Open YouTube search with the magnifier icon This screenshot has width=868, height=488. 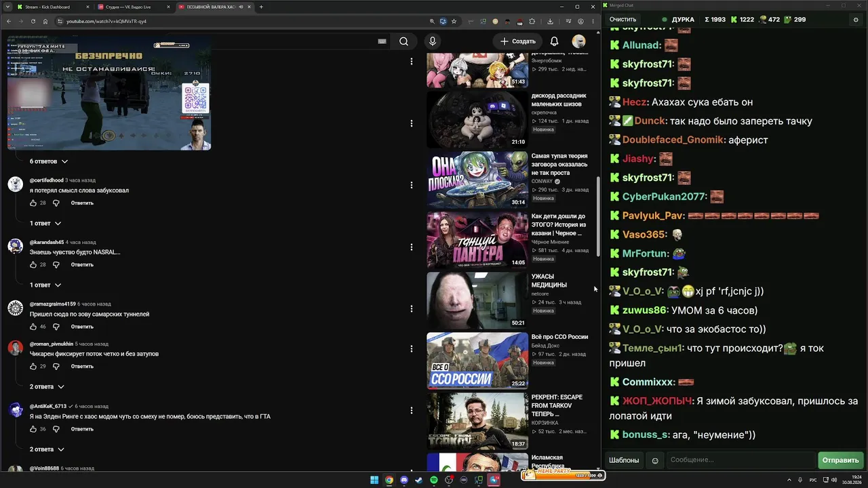pos(403,41)
